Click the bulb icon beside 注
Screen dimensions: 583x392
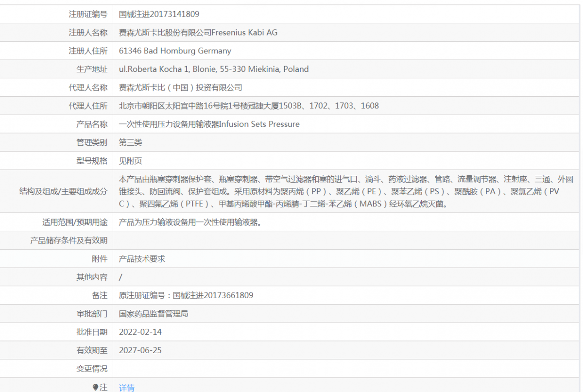(x=95, y=387)
